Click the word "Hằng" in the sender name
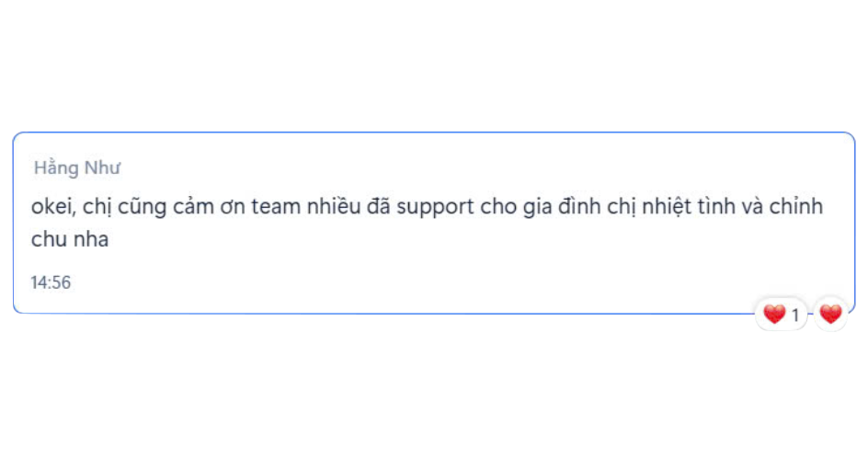Screen dimensions: 868x459 tap(56, 167)
